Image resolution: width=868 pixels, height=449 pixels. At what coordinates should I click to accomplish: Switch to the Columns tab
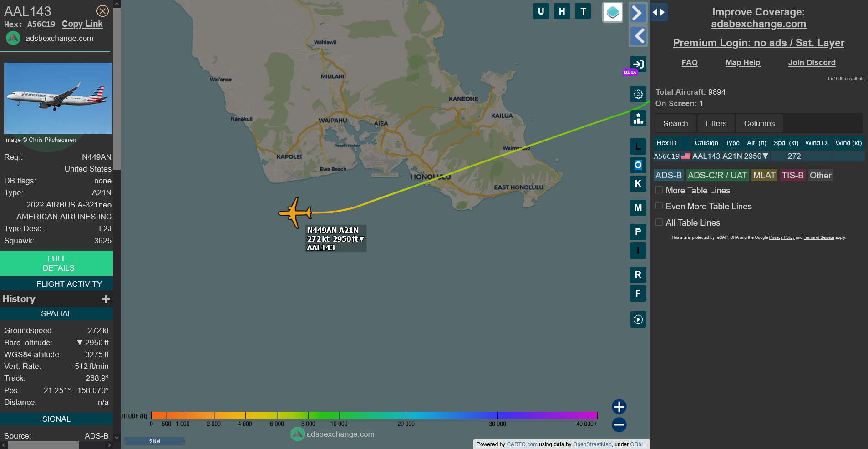click(x=759, y=123)
